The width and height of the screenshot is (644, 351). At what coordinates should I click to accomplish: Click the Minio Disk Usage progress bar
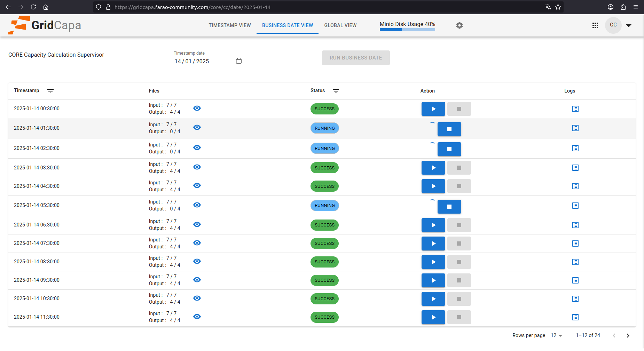(407, 30)
